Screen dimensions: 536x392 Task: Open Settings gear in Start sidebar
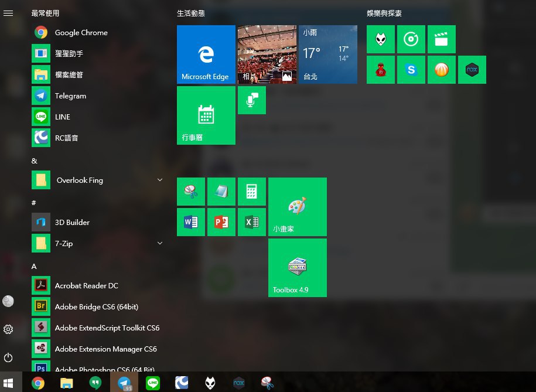coord(8,329)
